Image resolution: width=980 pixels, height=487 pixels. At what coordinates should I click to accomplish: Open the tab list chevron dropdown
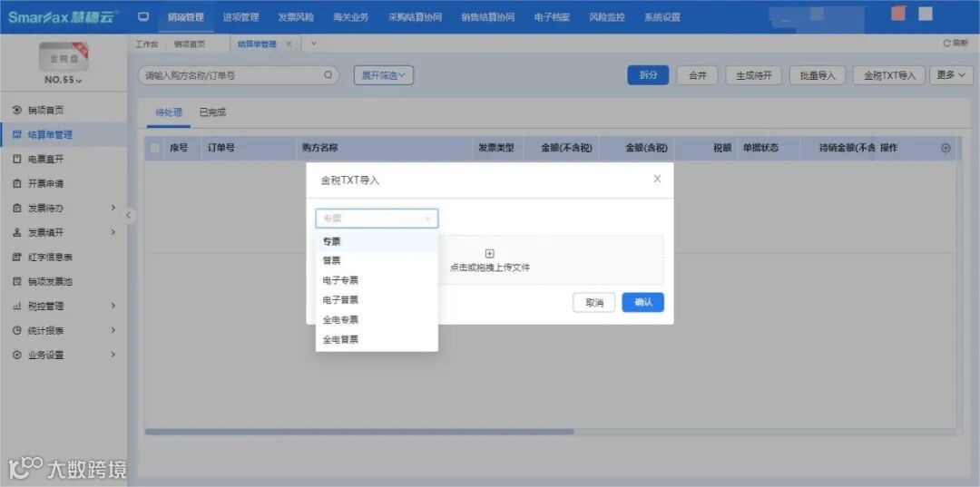tap(314, 44)
